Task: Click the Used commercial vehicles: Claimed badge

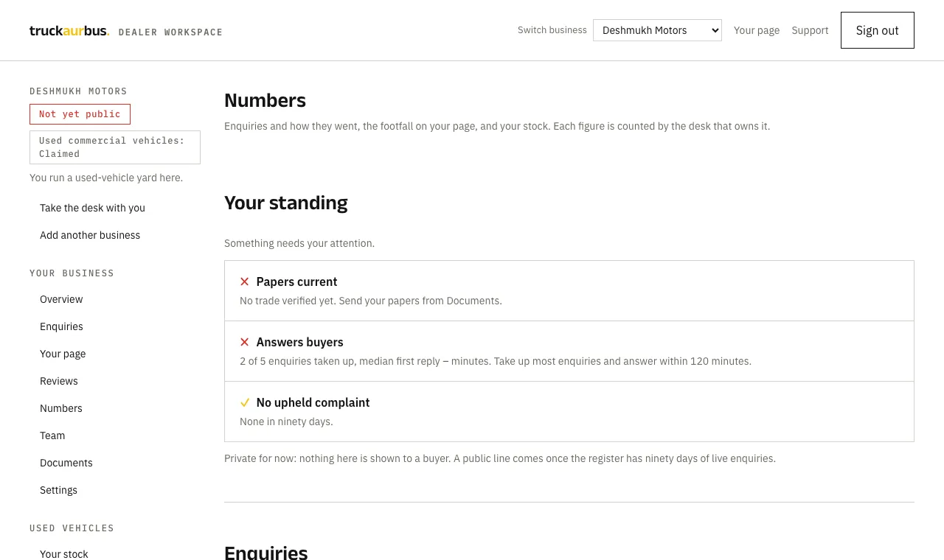Action: point(115,147)
